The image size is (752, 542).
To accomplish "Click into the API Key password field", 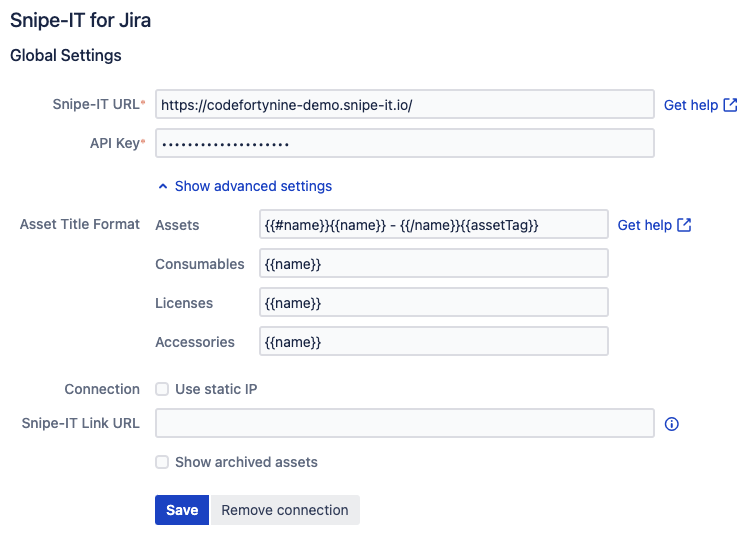I will [x=404, y=144].
